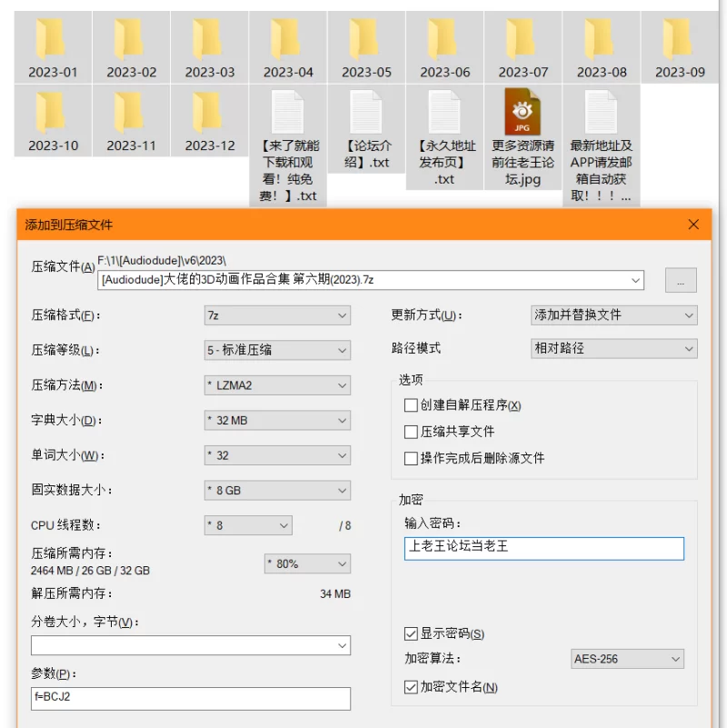Select the 最新地址及APP请发邮箱 file icon
Viewport: 727px width, 728px height.
(x=602, y=113)
